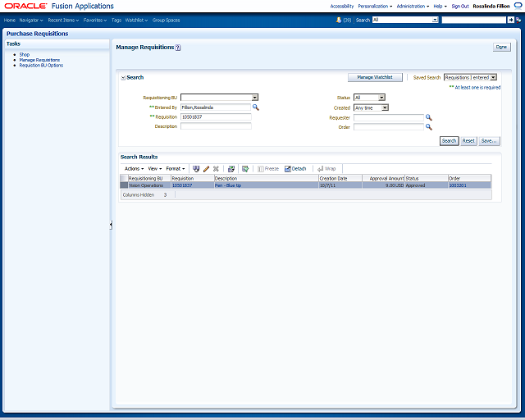Click the Reset button

point(468,141)
